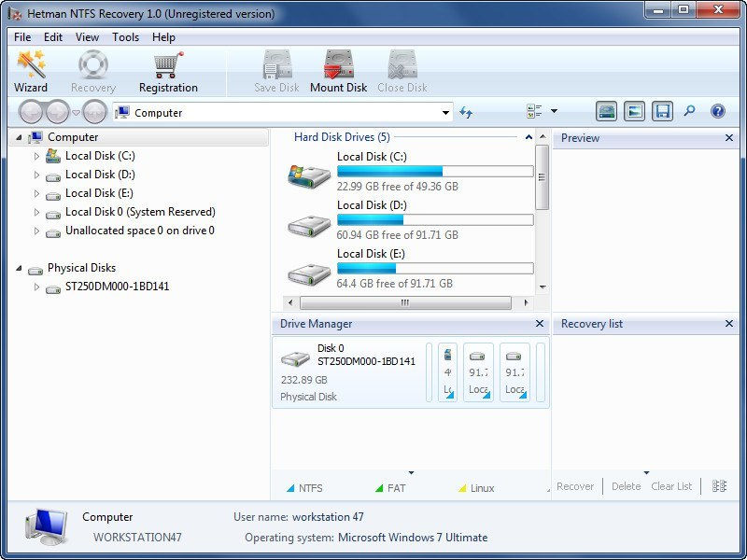Open the Edit menu
The height and width of the screenshot is (560, 747).
coord(53,37)
